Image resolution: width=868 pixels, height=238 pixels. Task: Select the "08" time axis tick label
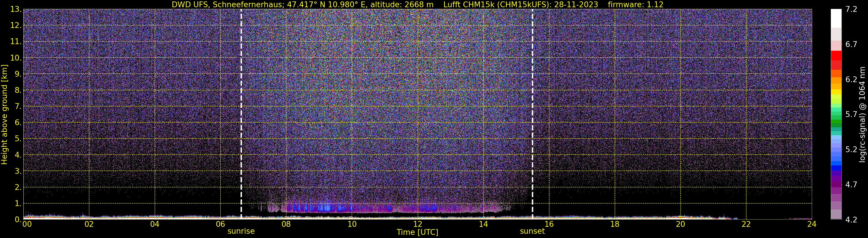286,224
